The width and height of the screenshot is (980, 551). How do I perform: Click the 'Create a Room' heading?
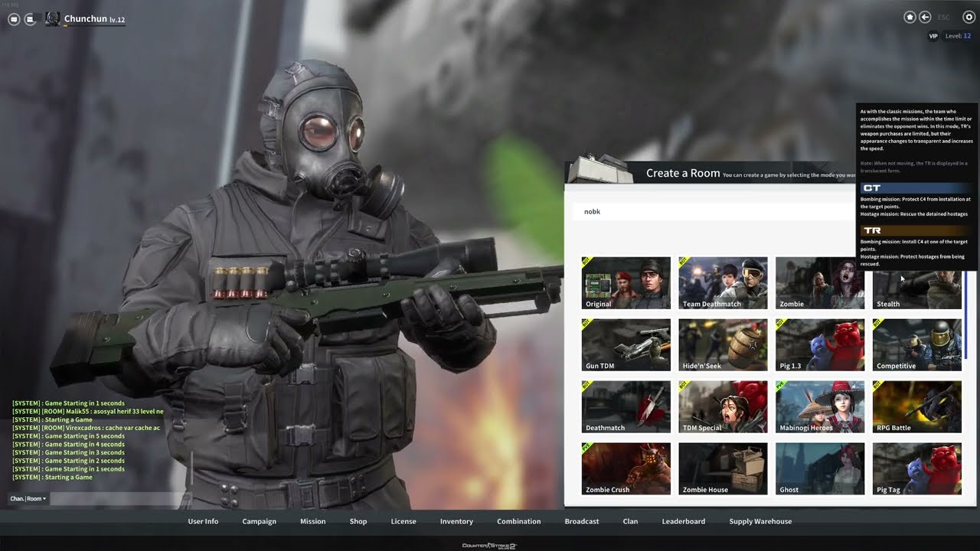coord(683,173)
